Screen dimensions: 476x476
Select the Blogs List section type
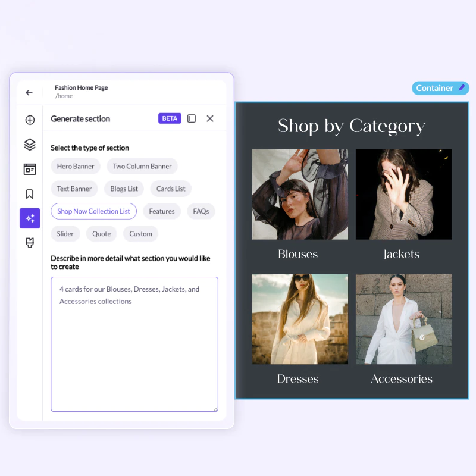[124, 189]
